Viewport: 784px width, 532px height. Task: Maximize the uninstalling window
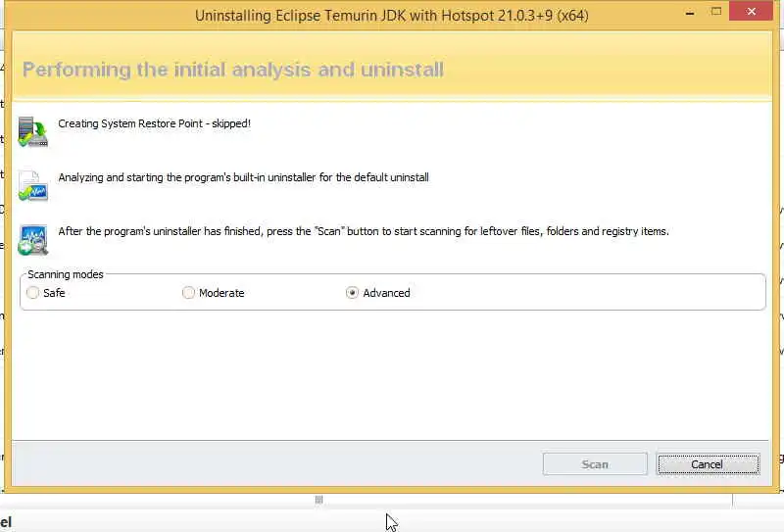pos(716,12)
